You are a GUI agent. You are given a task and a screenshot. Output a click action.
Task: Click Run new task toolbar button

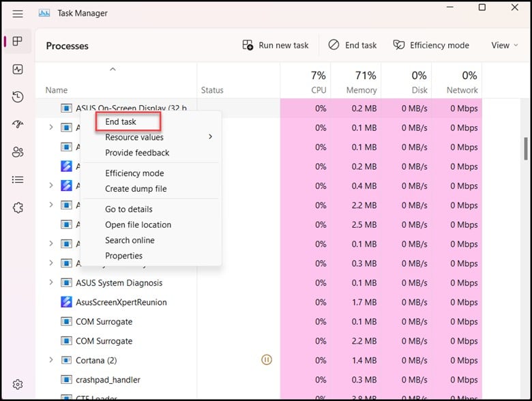[x=275, y=45]
